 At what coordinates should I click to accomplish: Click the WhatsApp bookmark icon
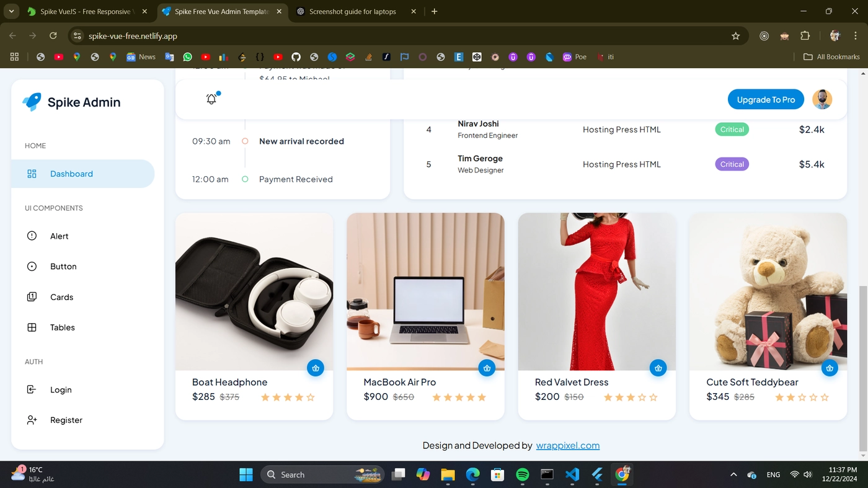click(x=187, y=56)
